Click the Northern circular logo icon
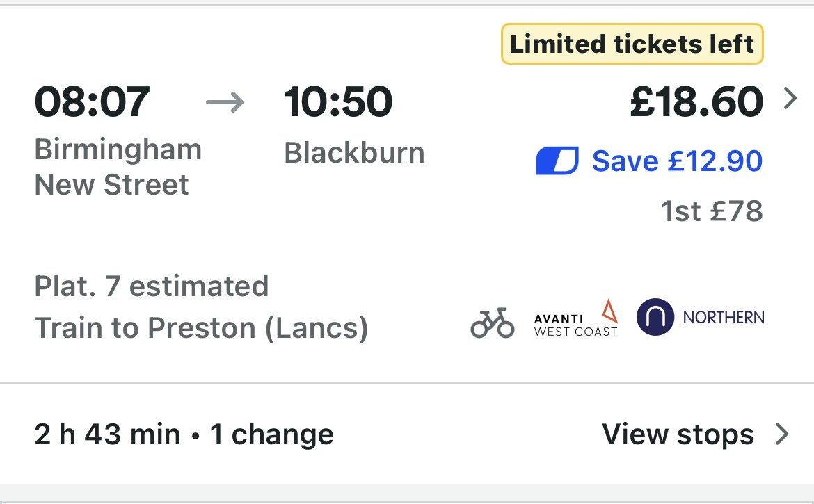The image size is (814, 504). click(655, 317)
